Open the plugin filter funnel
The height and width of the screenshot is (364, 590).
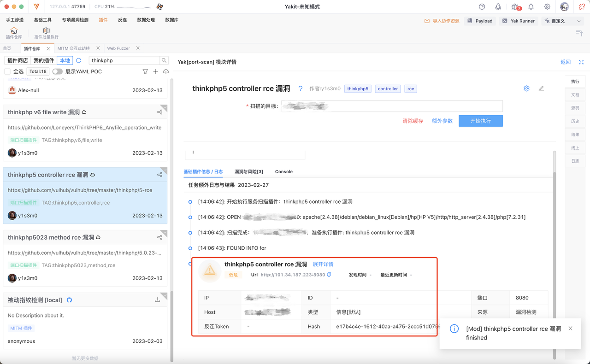coord(145,71)
